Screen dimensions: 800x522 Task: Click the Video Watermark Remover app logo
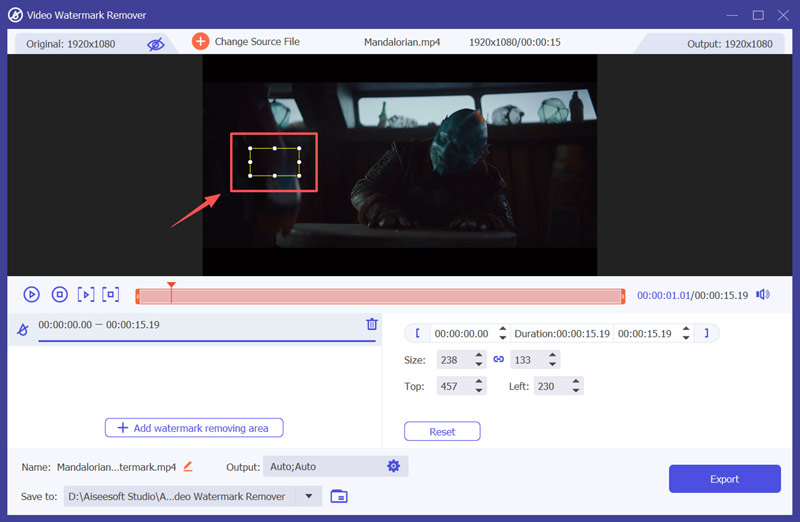15,15
